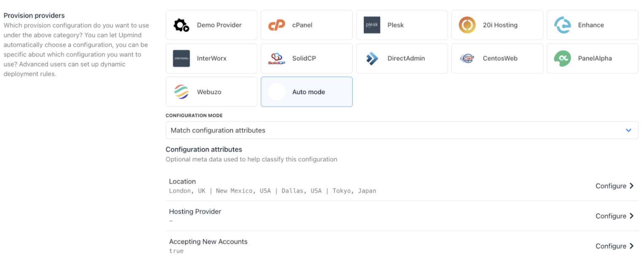644x262 pixels.
Task: Click 'Optional meta data' description text
Action: click(252, 160)
